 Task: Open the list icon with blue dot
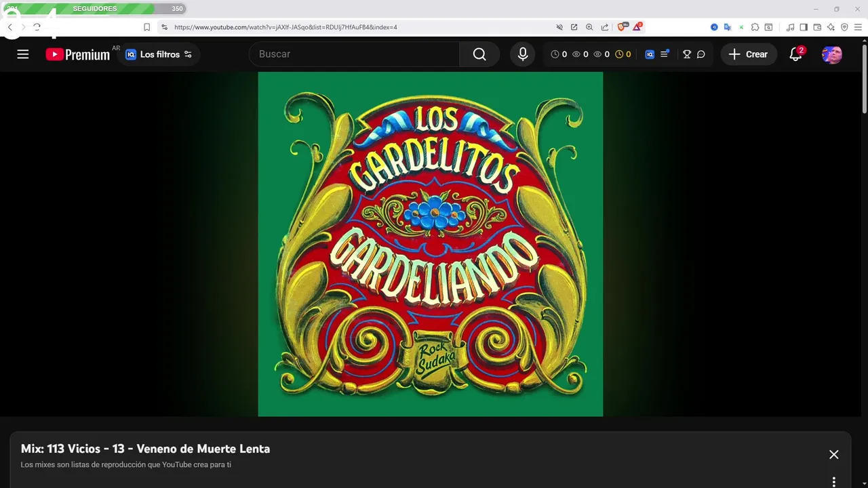click(x=665, y=54)
